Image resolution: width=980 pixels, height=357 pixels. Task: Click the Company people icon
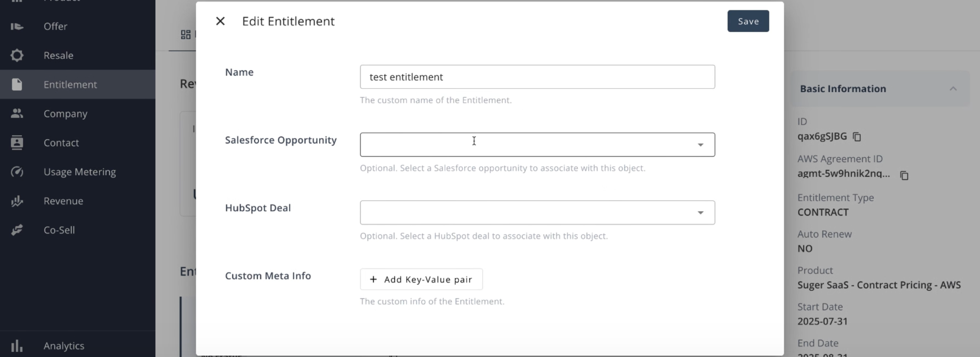pyautogui.click(x=17, y=114)
